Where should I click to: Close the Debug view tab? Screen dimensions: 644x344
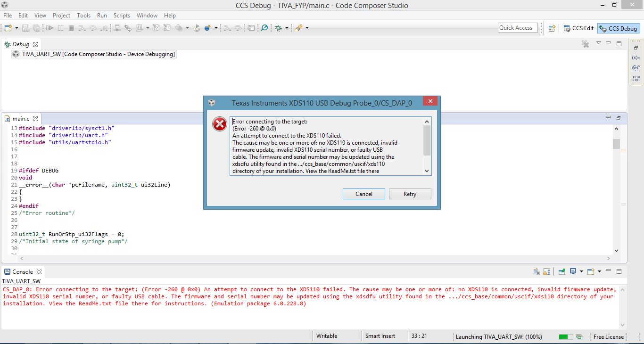(x=34, y=44)
